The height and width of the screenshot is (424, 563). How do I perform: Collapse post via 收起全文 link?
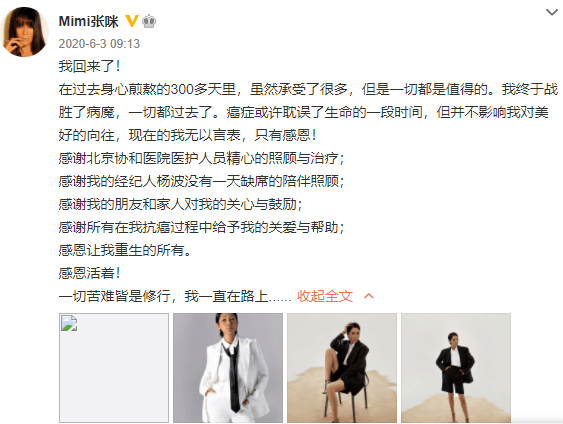(325, 296)
